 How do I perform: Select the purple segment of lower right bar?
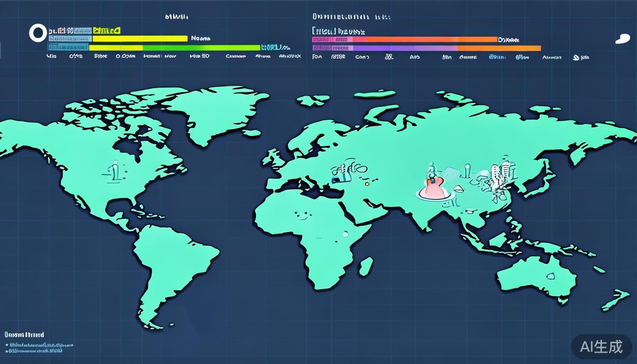405,48
